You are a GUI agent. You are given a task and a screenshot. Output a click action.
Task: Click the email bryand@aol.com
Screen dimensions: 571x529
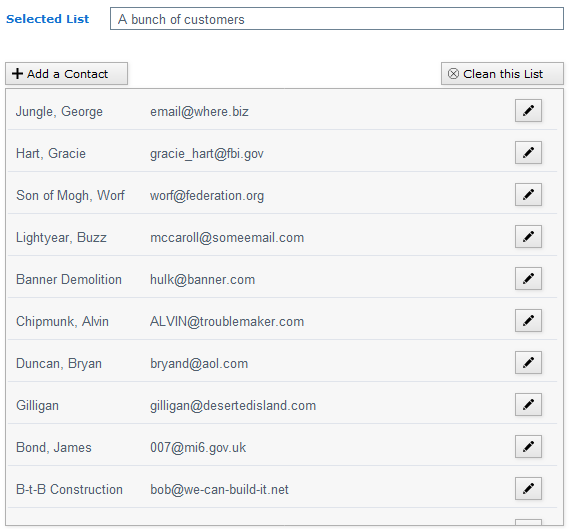(x=199, y=363)
